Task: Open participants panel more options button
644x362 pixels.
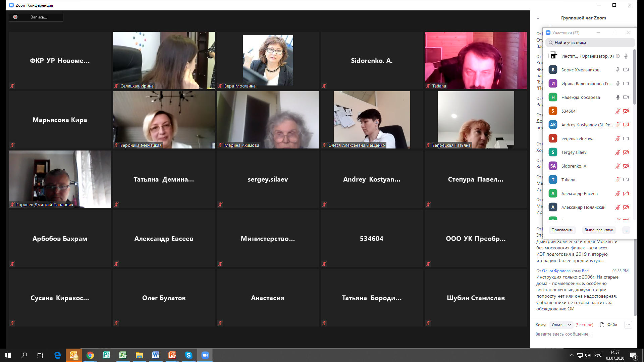Action: (x=626, y=230)
